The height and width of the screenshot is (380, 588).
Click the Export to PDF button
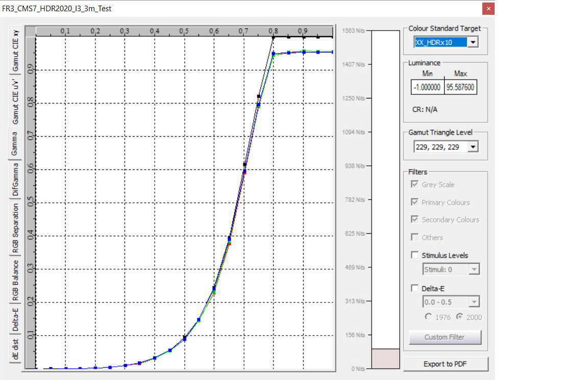445,364
